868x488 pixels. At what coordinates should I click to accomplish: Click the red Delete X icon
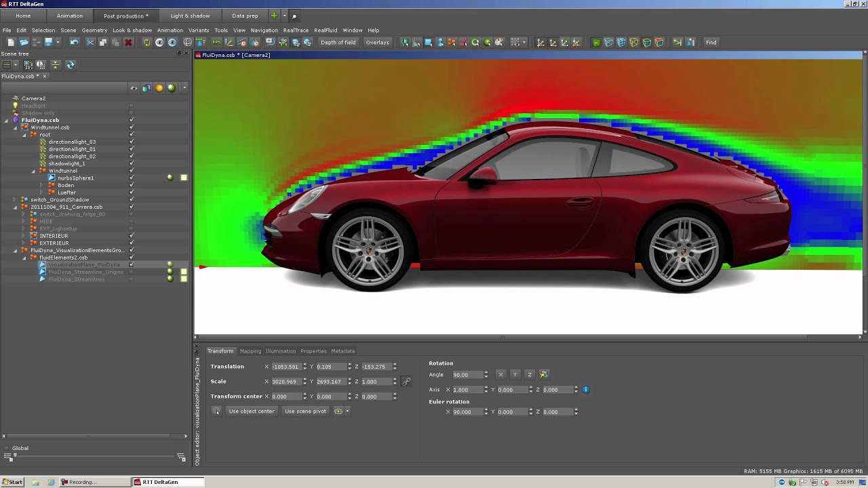point(127,43)
